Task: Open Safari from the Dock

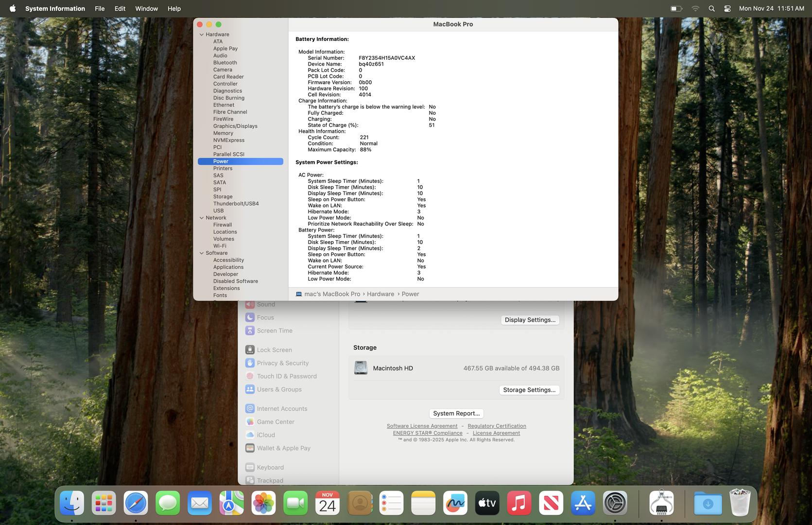Action: 136,503
